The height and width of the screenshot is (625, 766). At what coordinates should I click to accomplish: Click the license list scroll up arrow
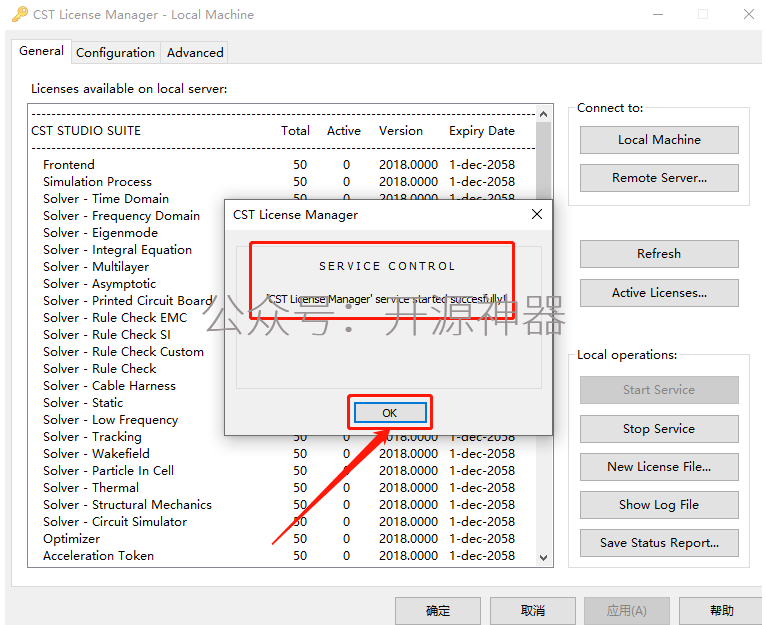[x=543, y=114]
